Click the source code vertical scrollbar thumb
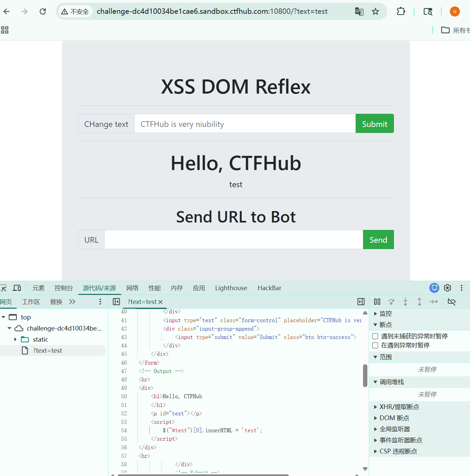Viewport: 470px width, 476px height. [x=365, y=376]
